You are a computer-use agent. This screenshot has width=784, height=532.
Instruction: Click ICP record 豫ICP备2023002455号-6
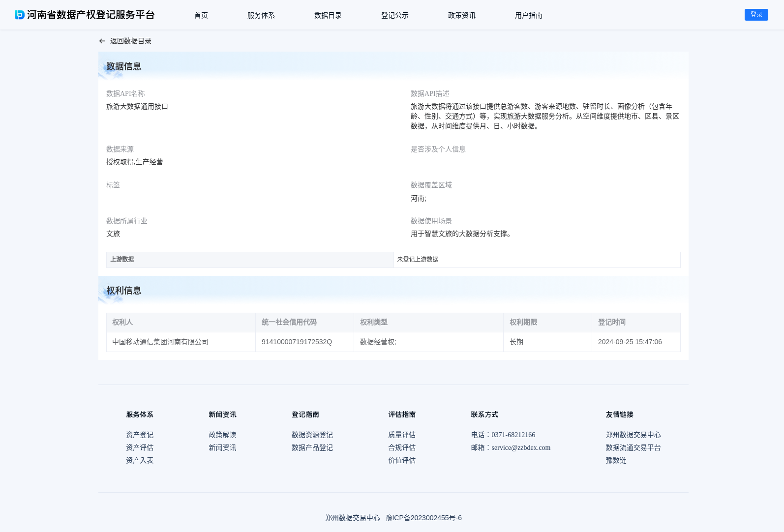[x=423, y=518]
